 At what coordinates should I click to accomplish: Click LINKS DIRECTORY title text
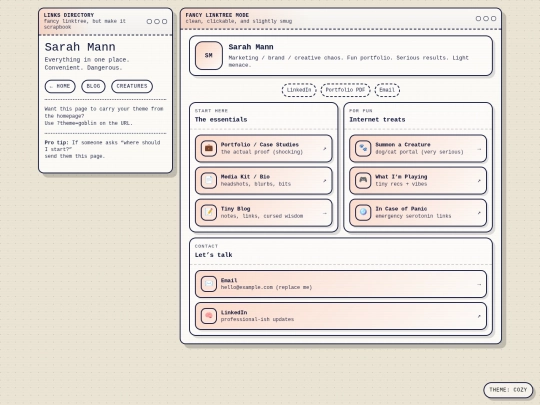[x=69, y=15]
